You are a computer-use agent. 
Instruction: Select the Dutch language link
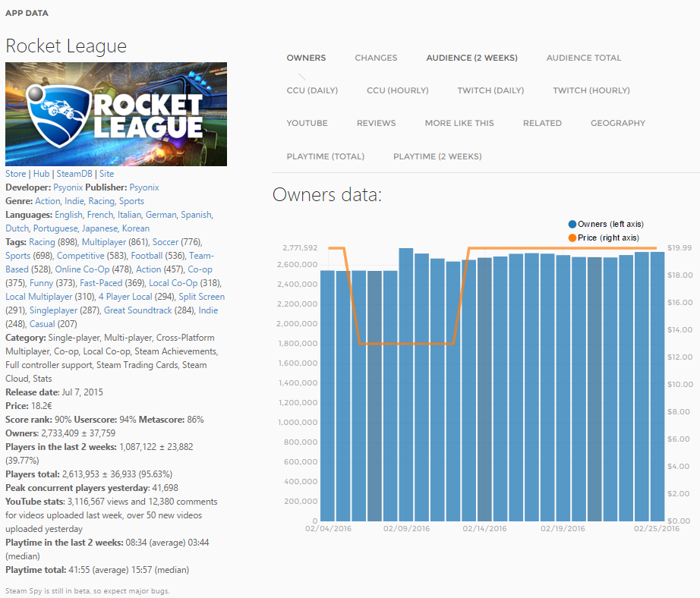coord(17,228)
